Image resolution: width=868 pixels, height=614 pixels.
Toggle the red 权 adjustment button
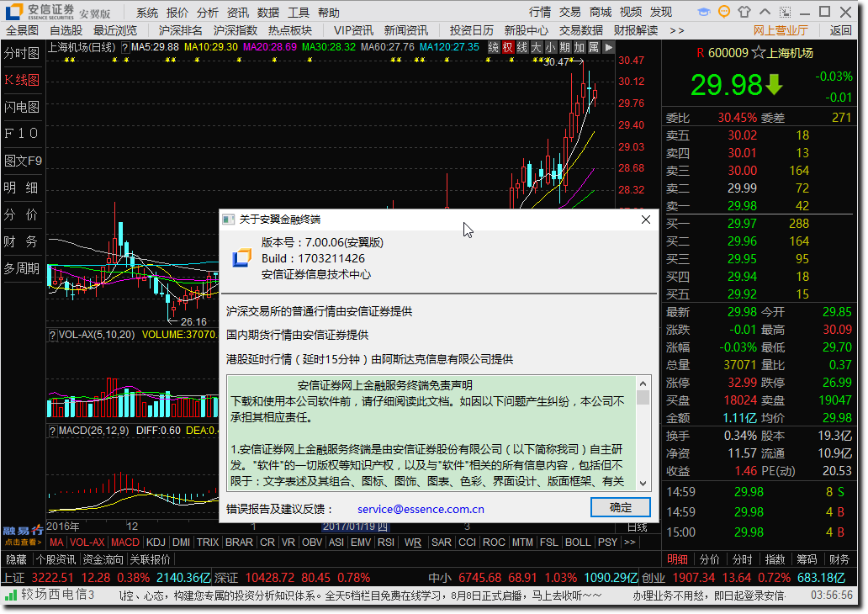click(x=508, y=48)
